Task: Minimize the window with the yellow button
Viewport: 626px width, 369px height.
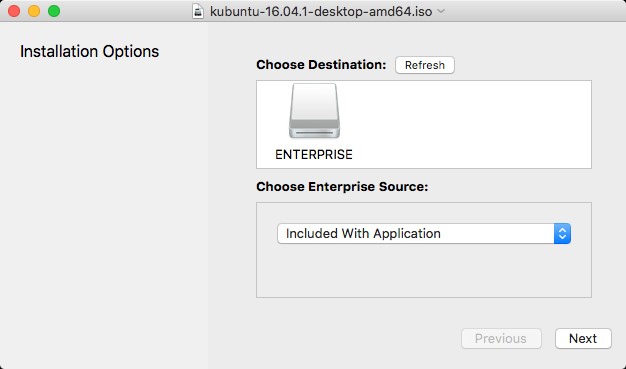Action: 34,11
